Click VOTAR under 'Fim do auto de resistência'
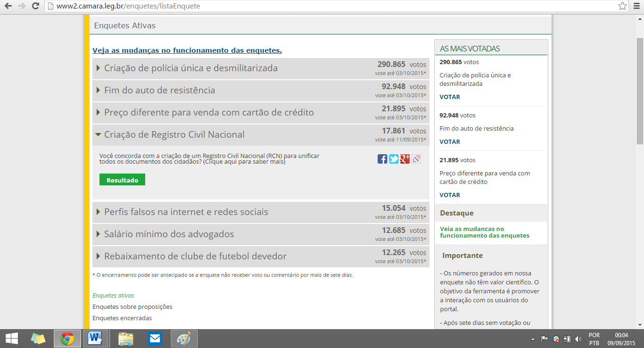The height and width of the screenshot is (348, 644). click(x=450, y=141)
